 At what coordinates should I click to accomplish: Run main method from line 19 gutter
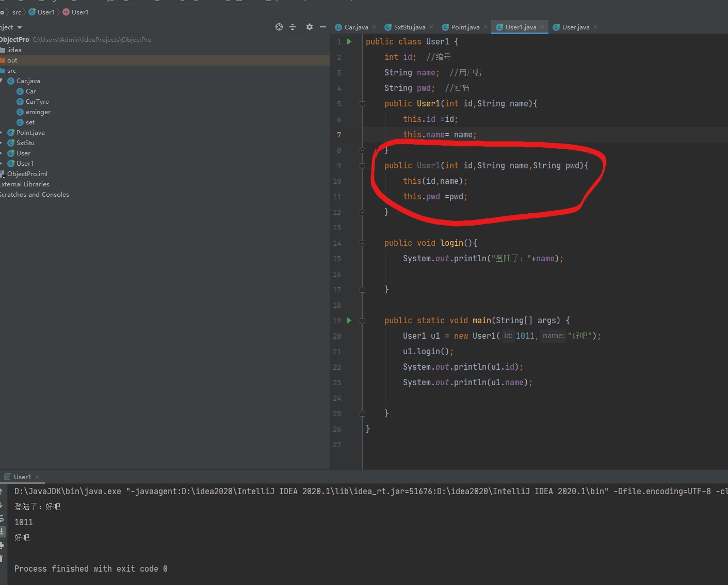(349, 320)
